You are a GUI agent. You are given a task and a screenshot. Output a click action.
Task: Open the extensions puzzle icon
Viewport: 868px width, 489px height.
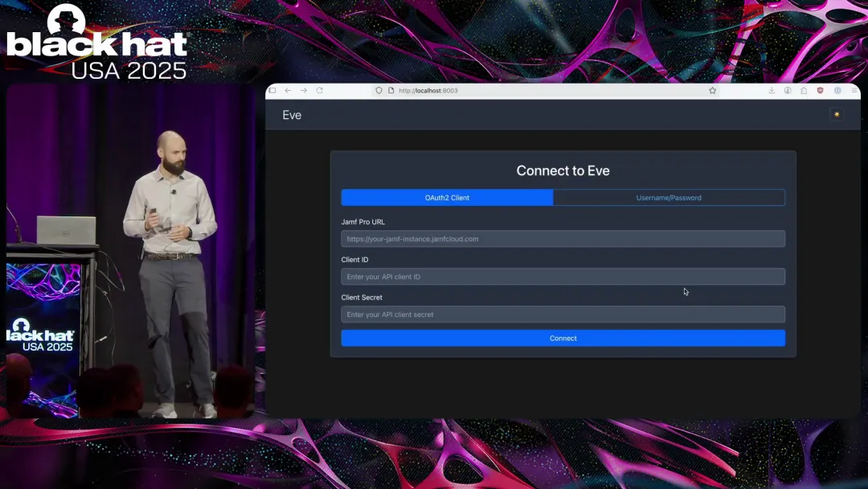point(804,90)
